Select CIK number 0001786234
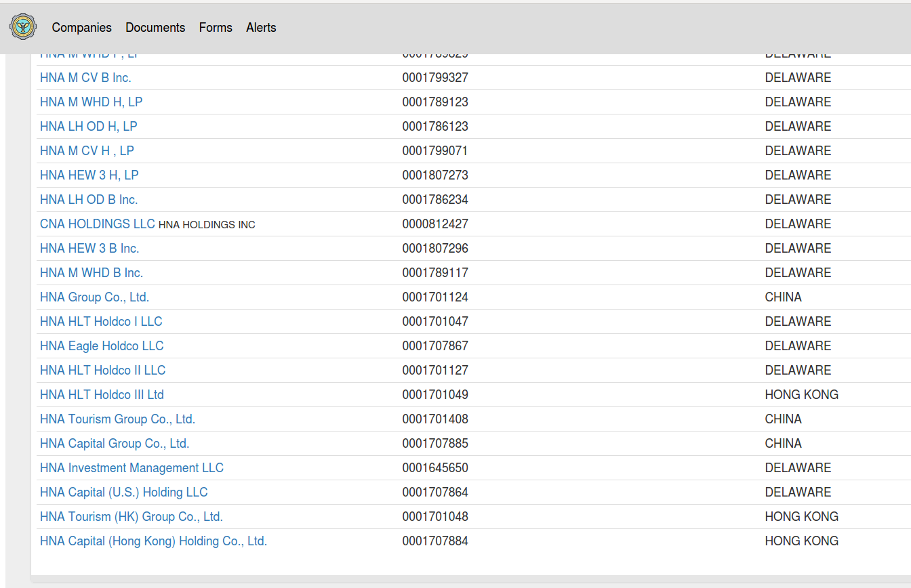 [x=435, y=200]
